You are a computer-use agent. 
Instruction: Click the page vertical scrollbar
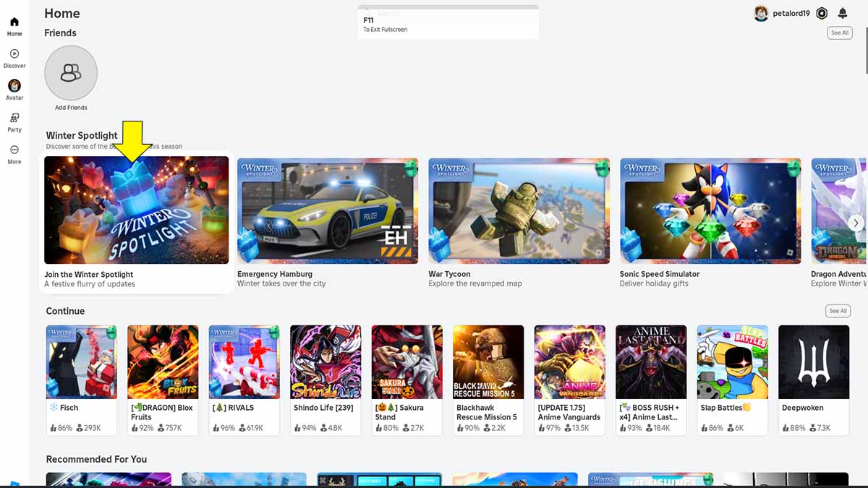(864, 43)
